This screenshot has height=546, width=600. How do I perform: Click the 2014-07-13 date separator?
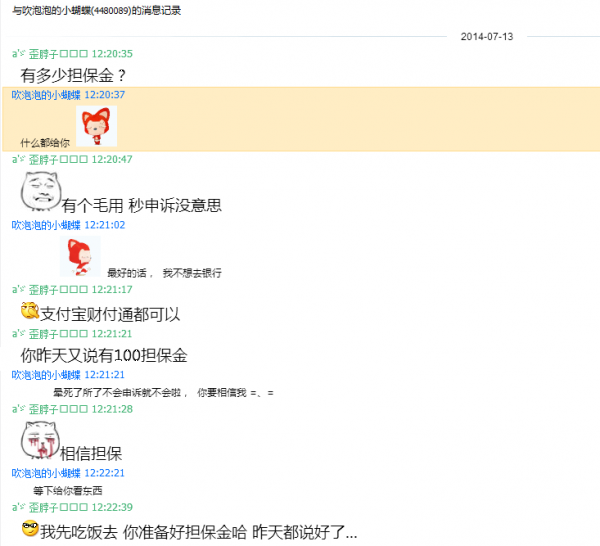pyautogui.click(x=487, y=37)
